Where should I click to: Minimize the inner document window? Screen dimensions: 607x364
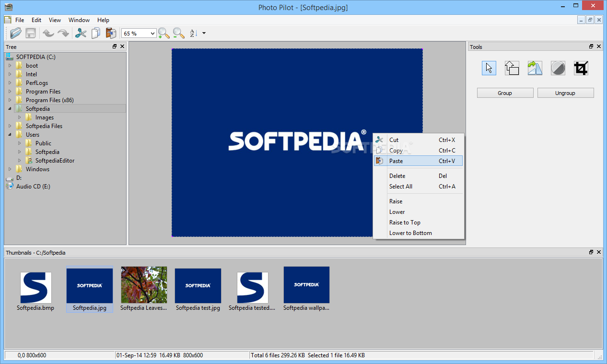(x=581, y=20)
